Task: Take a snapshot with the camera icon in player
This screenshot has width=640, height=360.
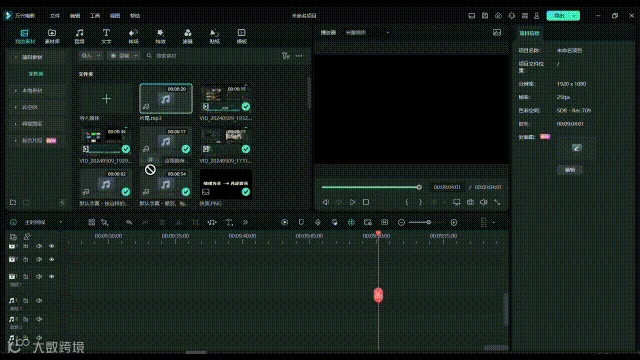Action: tap(470, 202)
